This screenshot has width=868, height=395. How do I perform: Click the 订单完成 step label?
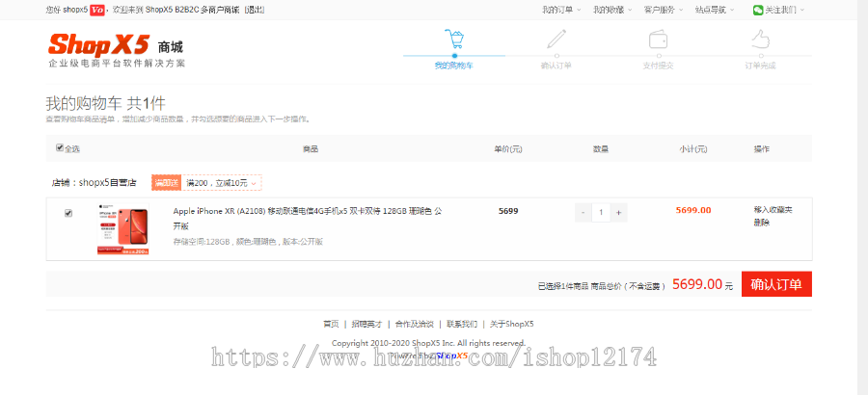761,66
